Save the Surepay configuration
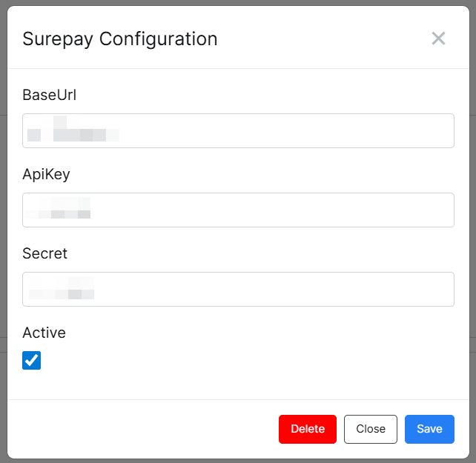 click(x=429, y=429)
